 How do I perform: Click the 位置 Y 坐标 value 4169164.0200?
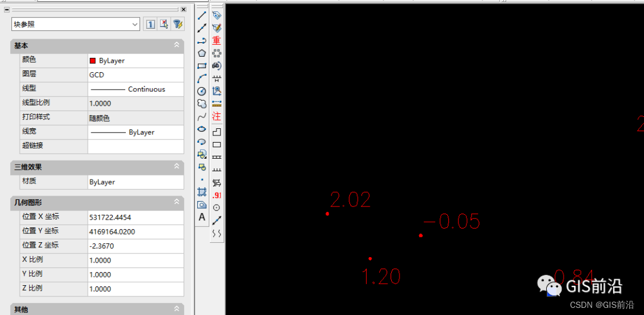coord(135,232)
